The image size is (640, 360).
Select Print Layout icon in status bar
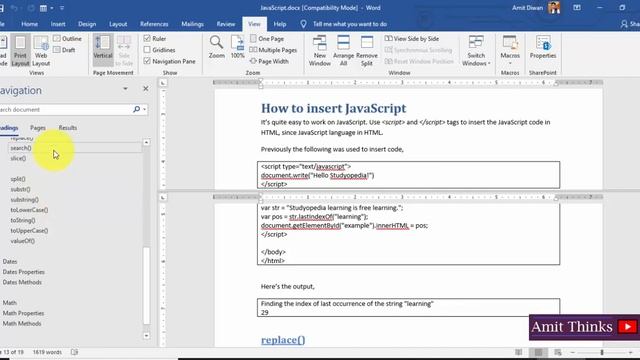click(538, 352)
